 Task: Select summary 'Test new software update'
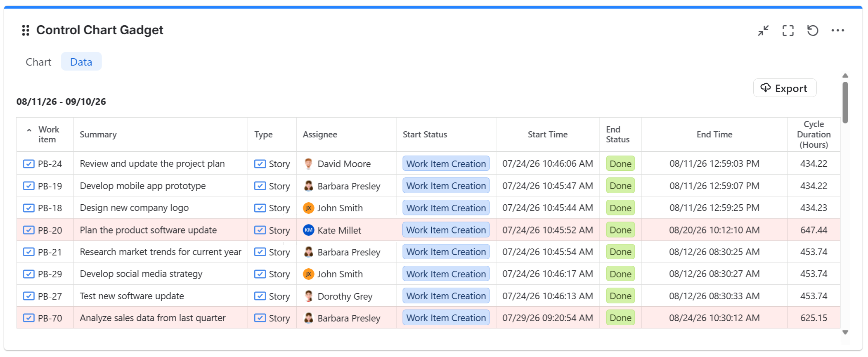[132, 296]
